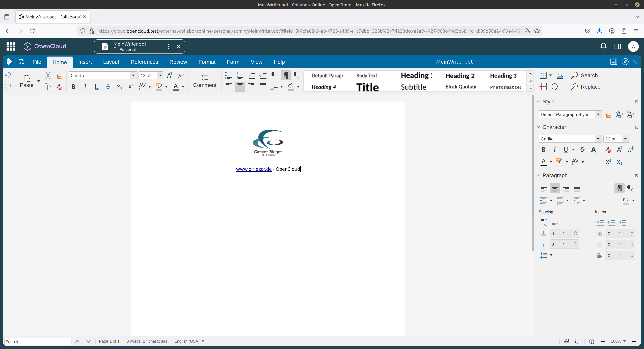Click the sidebar New Style from Selection icon
644x349 pixels.
(x=631, y=114)
